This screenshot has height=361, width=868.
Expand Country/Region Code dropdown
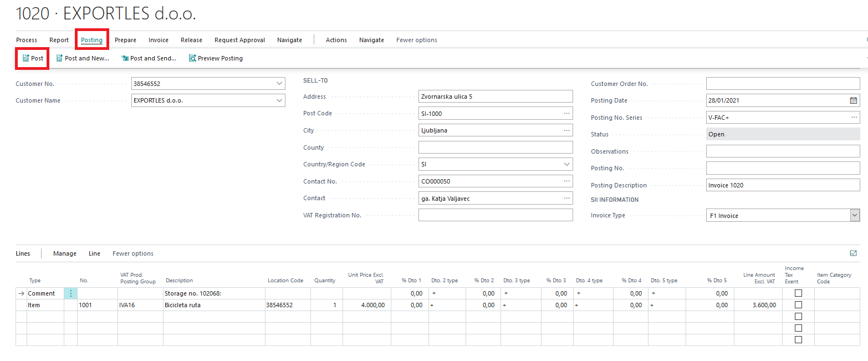[566, 164]
